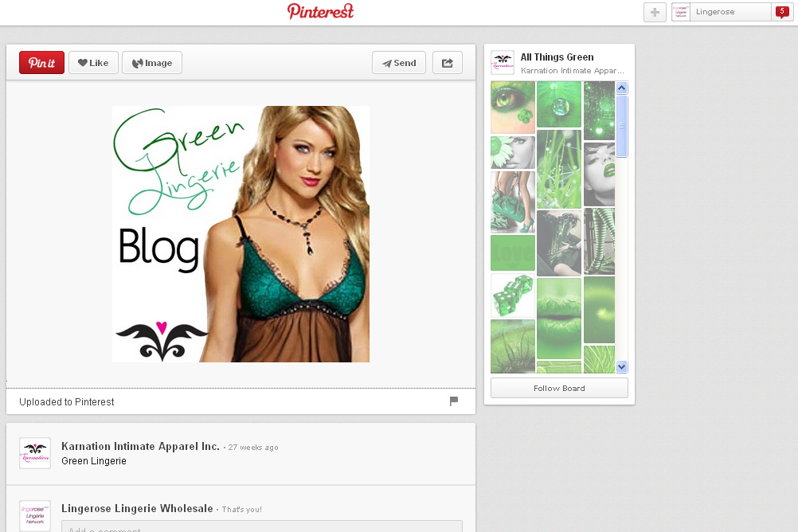This screenshot has height=532, width=798.
Task: Click the Green Lingerie description text
Action: pyautogui.click(x=94, y=461)
